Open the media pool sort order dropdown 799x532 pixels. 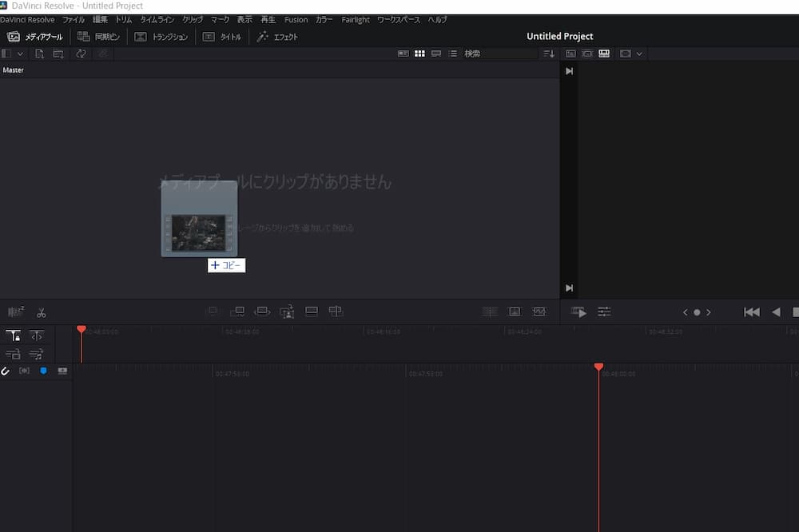548,54
